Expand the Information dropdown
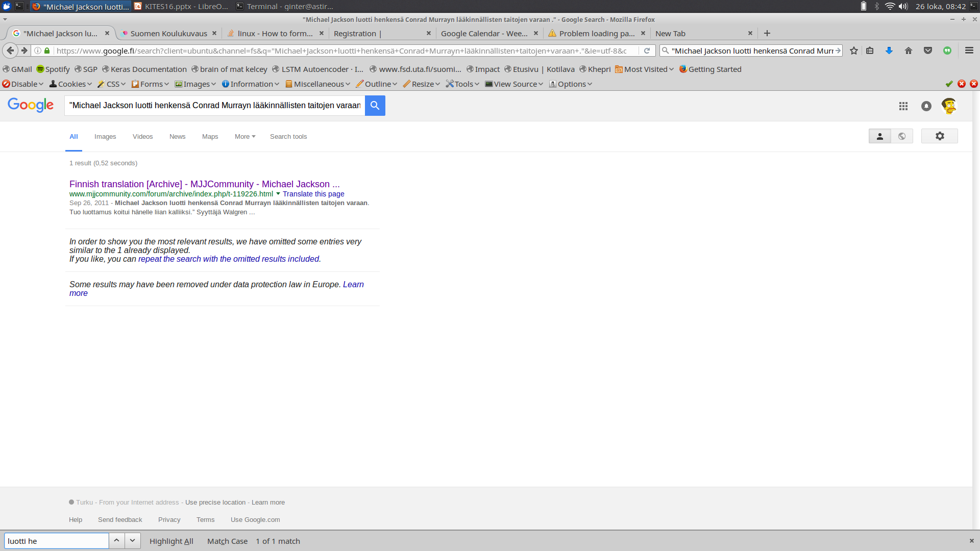Image resolution: width=980 pixels, height=551 pixels. 251,84
